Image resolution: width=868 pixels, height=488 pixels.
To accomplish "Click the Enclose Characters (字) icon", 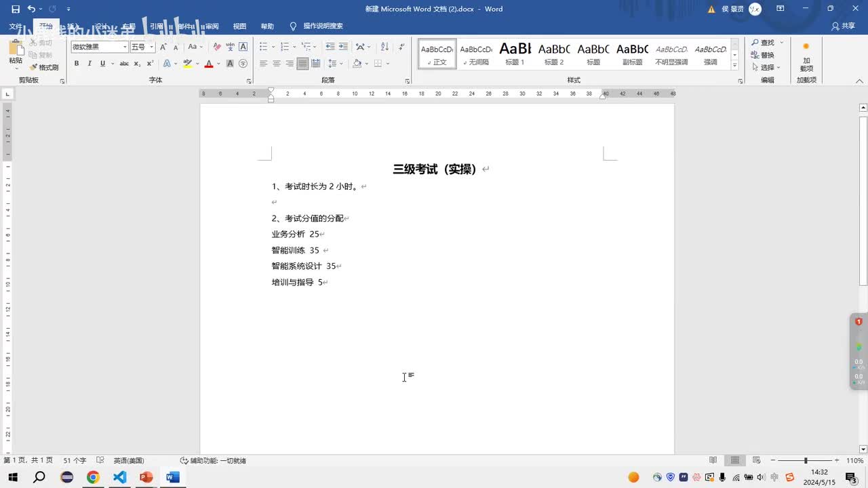I will click(243, 64).
